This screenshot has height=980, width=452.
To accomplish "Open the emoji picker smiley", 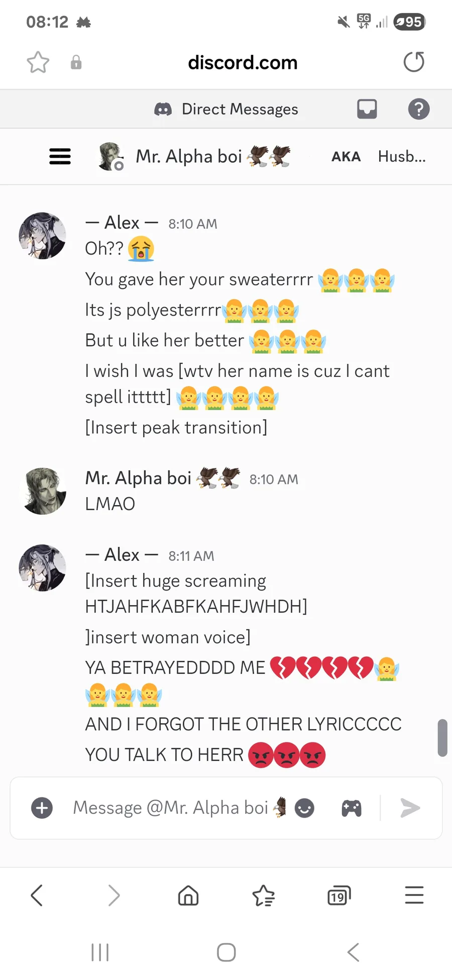I will pos(304,808).
